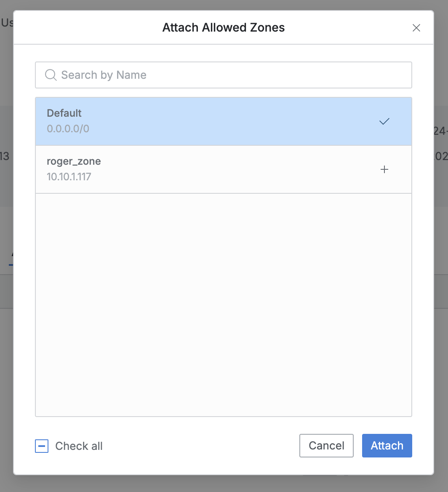
Task: Select the Default zone row
Action: pyautogui.click(x=211, y=121)
